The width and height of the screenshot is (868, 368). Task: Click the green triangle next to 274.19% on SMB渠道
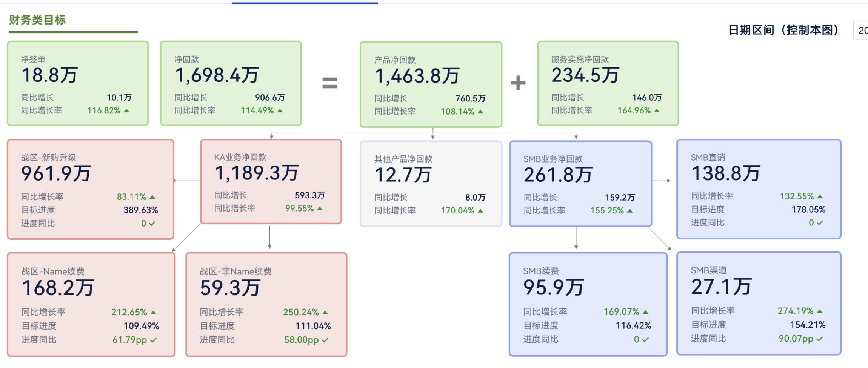click(819, 311)
